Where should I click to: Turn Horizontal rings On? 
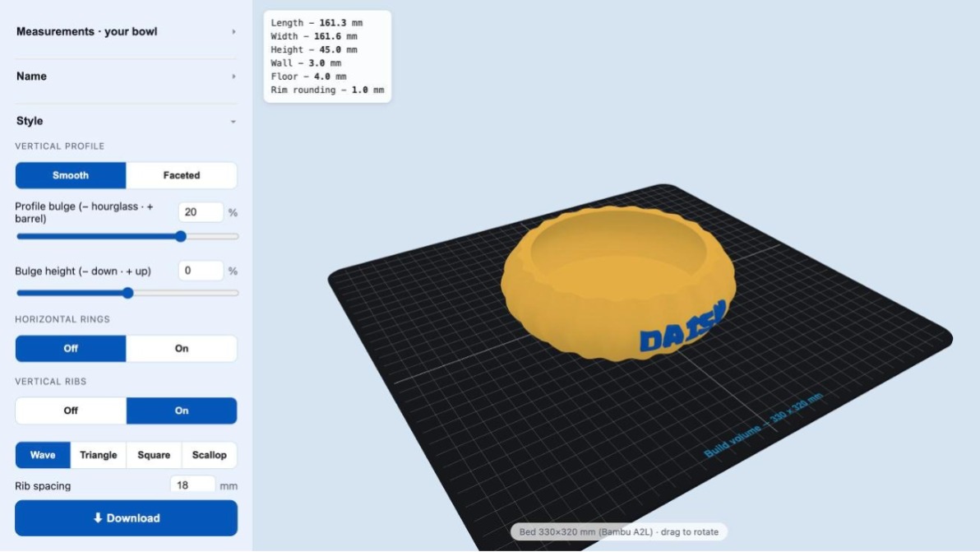tap(182, 349)
